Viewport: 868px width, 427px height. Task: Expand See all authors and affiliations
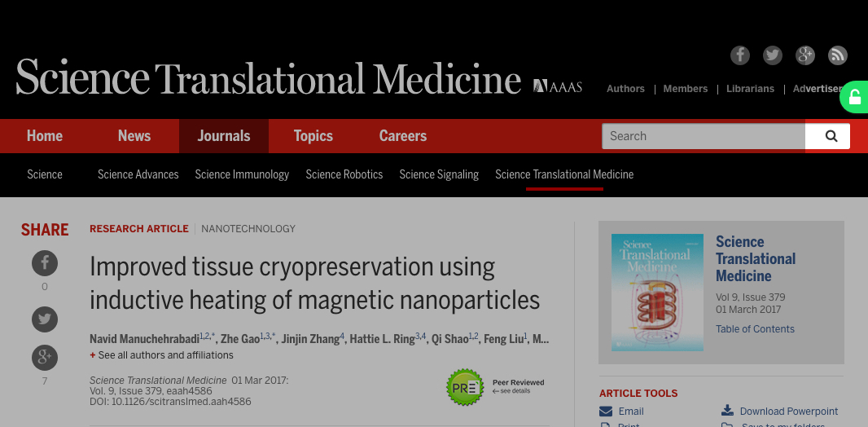click(162, 355)
